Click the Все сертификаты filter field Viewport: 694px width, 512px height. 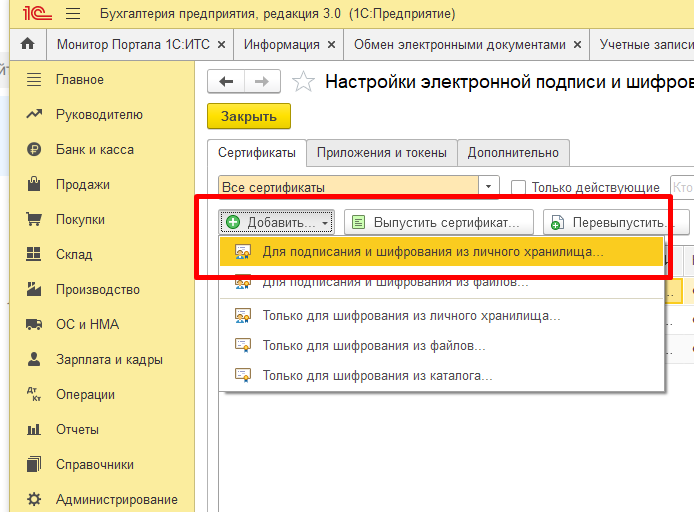click(348, 187)
